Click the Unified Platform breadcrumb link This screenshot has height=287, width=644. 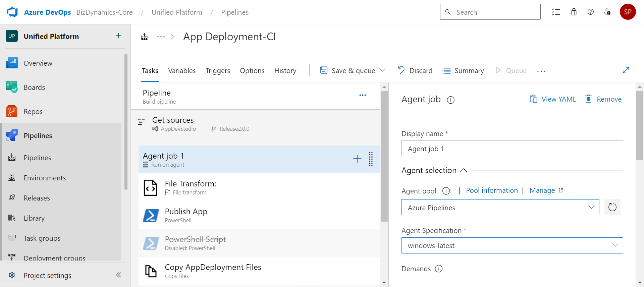(177, 12)
